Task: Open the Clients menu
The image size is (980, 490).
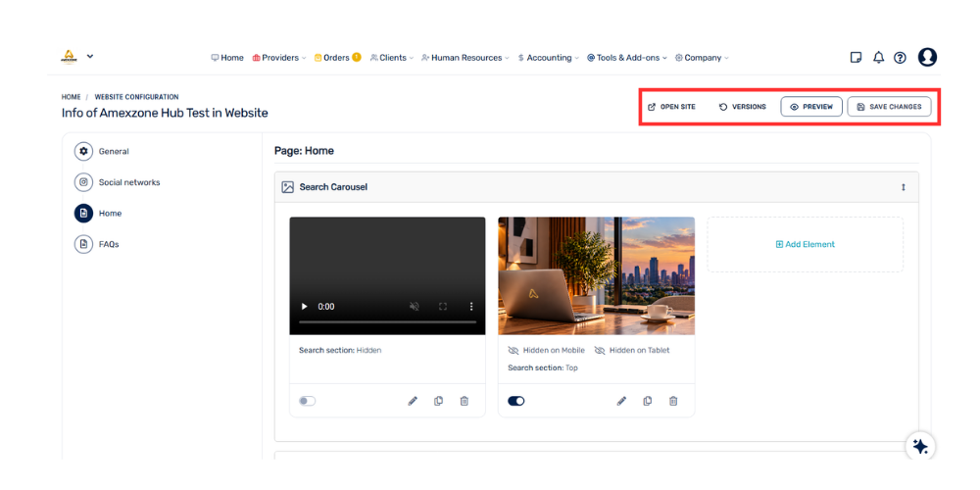Action: click(392, 58)
